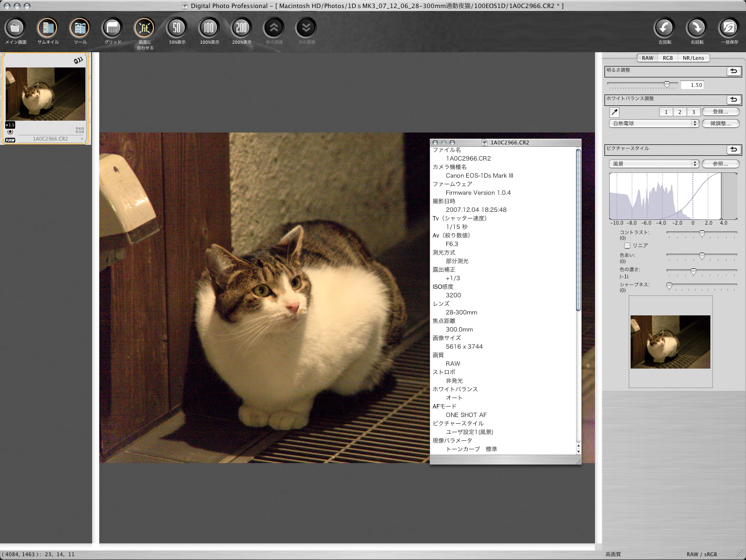This screenshot has width=746, height=560.
Task: Click white balance fine tune (微調整...) button
Action: tap(720, 123)
